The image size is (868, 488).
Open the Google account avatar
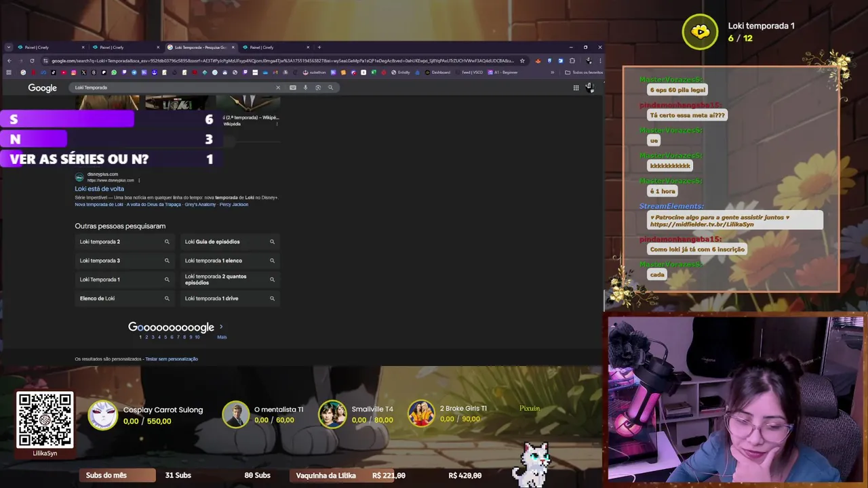click(589, 87)
